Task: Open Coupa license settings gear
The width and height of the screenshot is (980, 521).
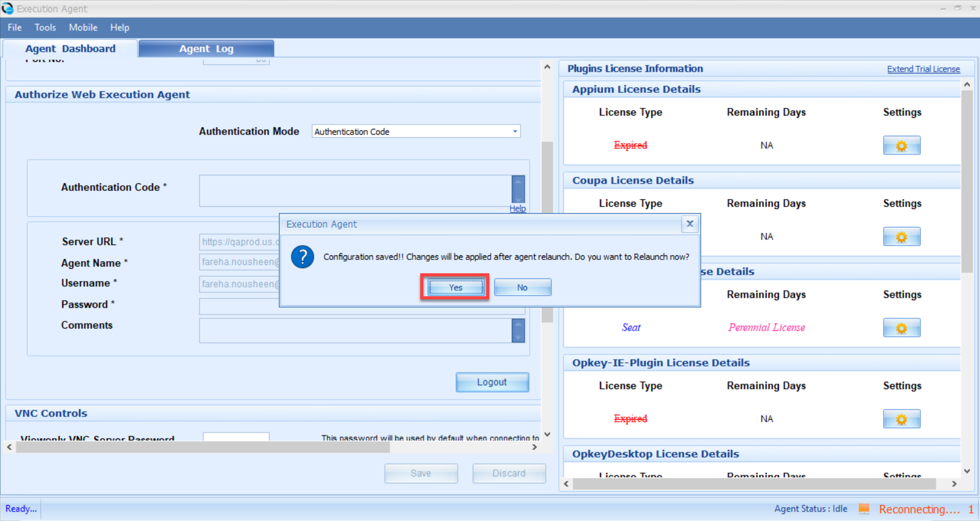Action: (901, 236)
